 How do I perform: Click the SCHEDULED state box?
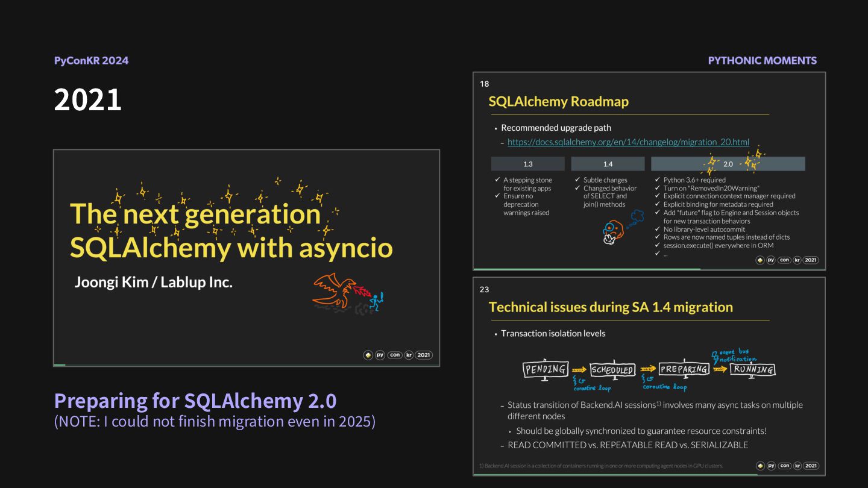pyautogui.click(x=612, y=370)
